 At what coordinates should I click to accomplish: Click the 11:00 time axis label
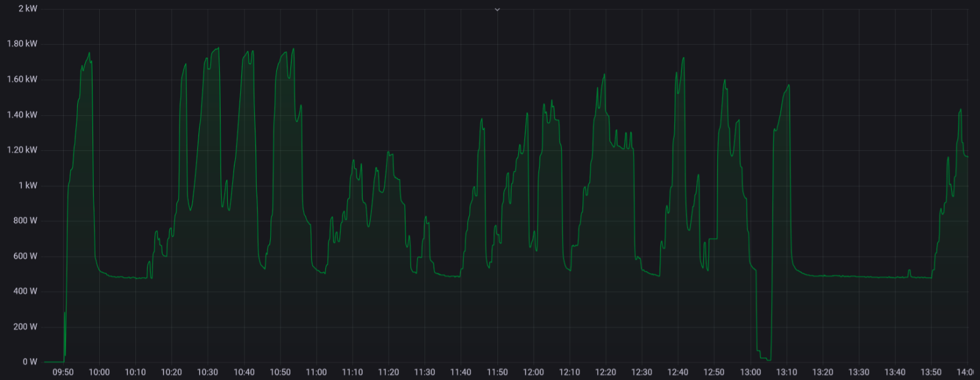pyautogui.click(x=316, y=372)
